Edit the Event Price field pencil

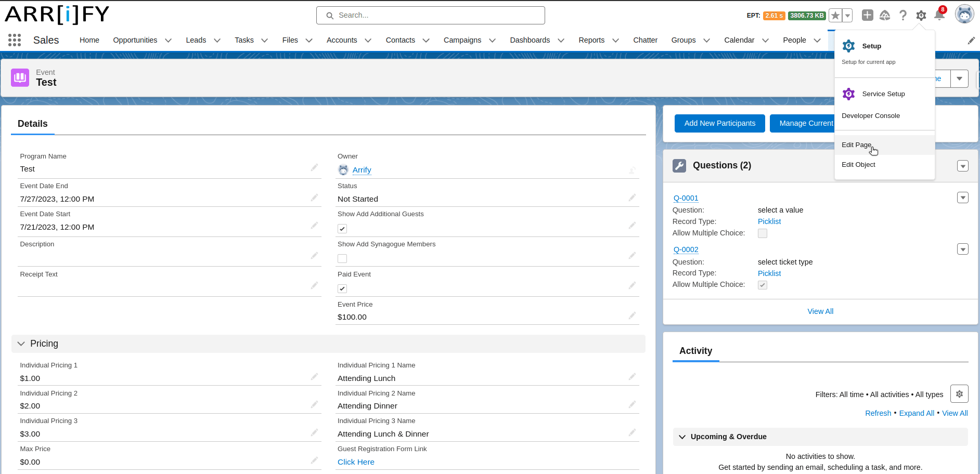pos(632,315)
